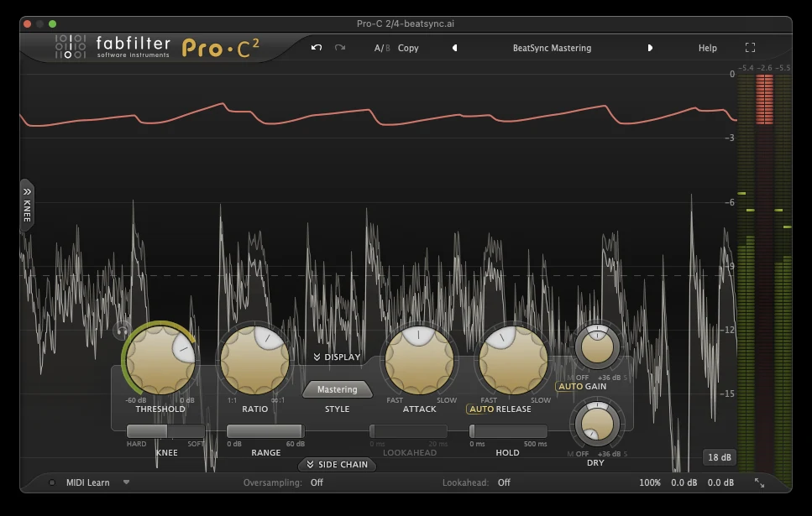The image size is (812, 516).
Task: Click the second 0.0 dB level value
Action: coord(720,482)
